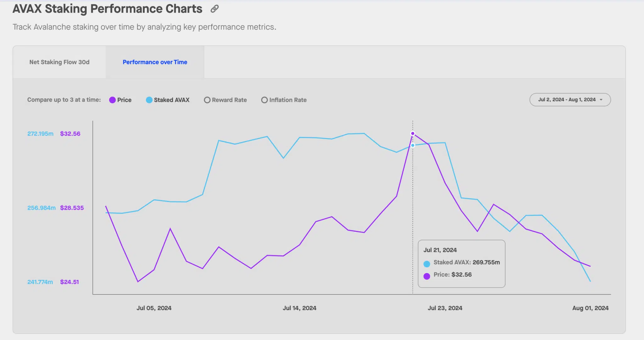The image size is (644, 340).
Task: Enable the Inflation Rate metric
Action: click(284, 100)
